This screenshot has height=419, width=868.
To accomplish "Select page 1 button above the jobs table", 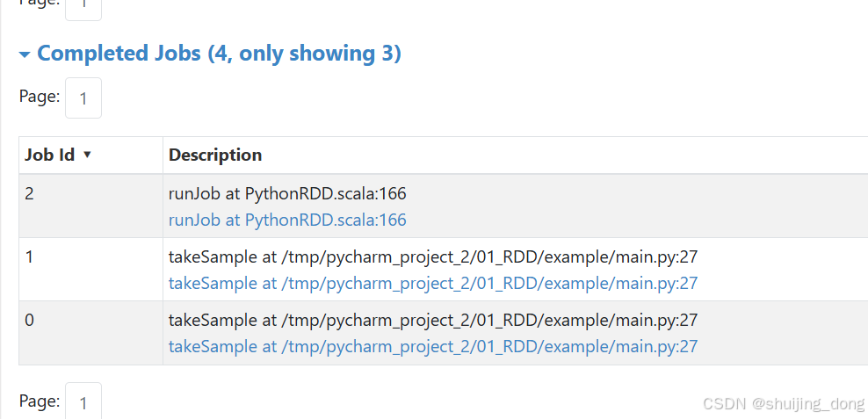I will click(x=83, y=98).
